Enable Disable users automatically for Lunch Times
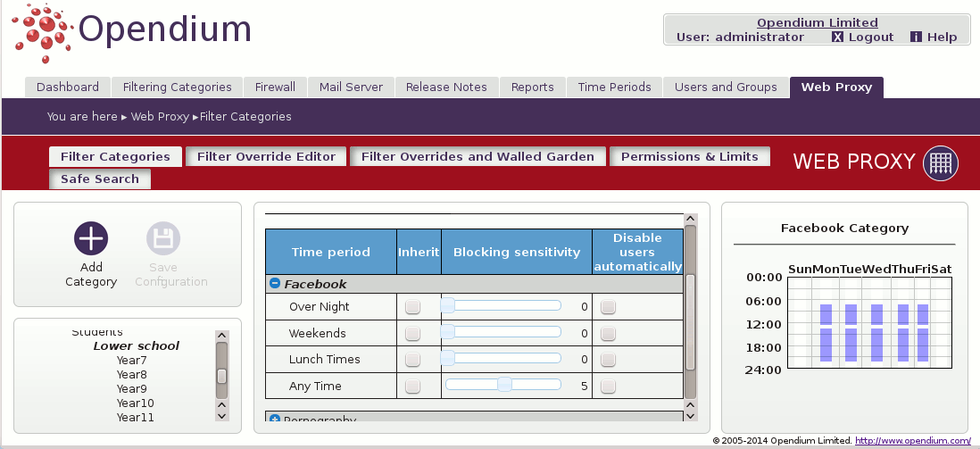 [x=608, y=360]
